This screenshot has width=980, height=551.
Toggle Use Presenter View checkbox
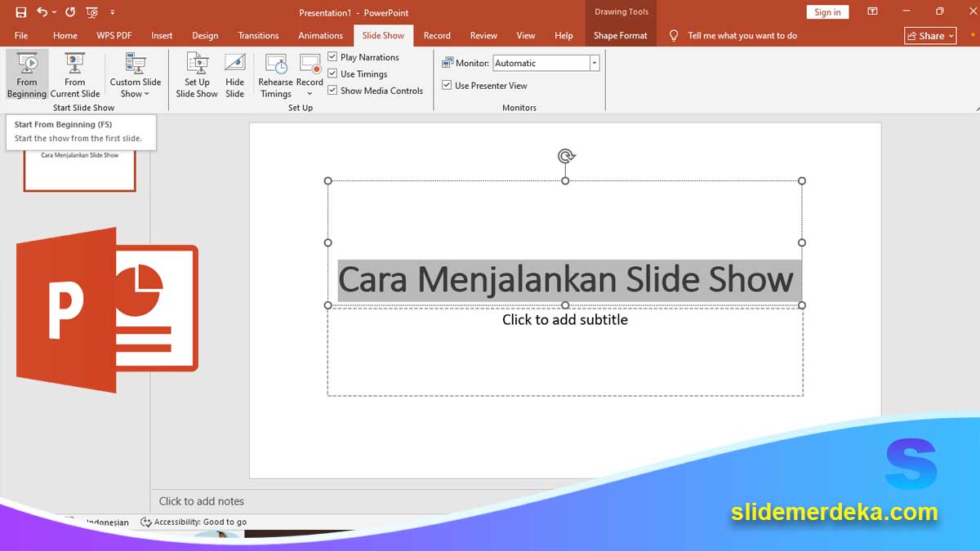coord(447,85)
